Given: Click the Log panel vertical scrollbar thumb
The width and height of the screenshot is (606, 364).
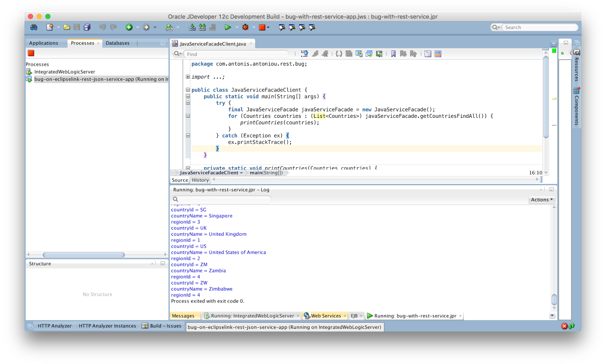Looking at the screenshot, I should pyautogui.click(x=554, y=300).
